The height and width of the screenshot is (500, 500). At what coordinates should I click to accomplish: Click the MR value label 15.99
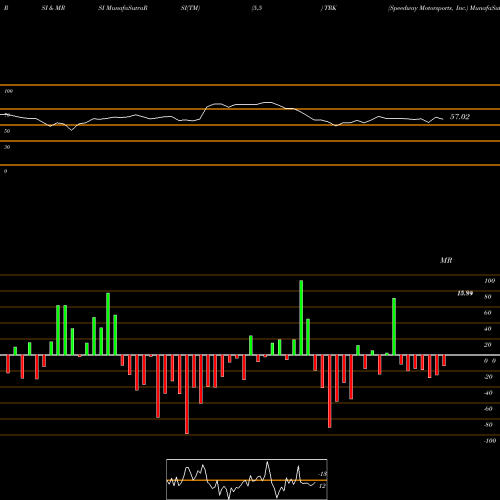click(x=465, y=293)
